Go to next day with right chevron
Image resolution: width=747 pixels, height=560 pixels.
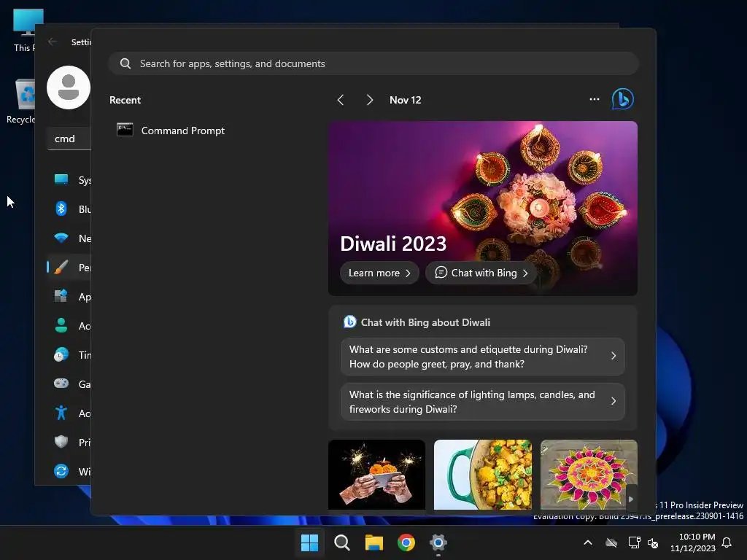point(369,99)
